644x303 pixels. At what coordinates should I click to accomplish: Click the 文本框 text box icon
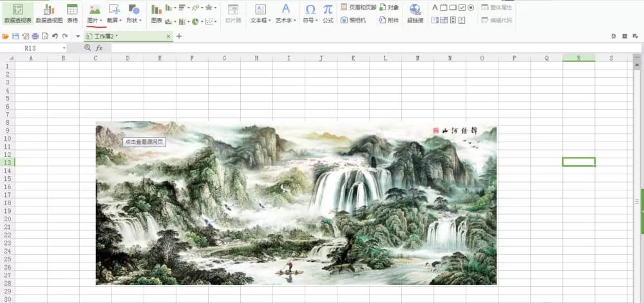click(x=260, y=10)
